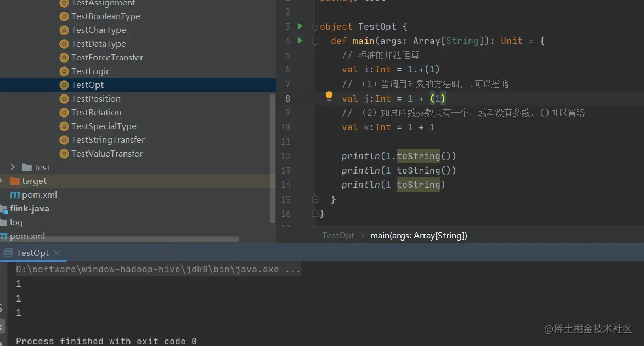Image resolution: width=644 pixels, height=346 pixels.
Task: Select TestSpecialType in the project tree
Action: tap(104, 126)
